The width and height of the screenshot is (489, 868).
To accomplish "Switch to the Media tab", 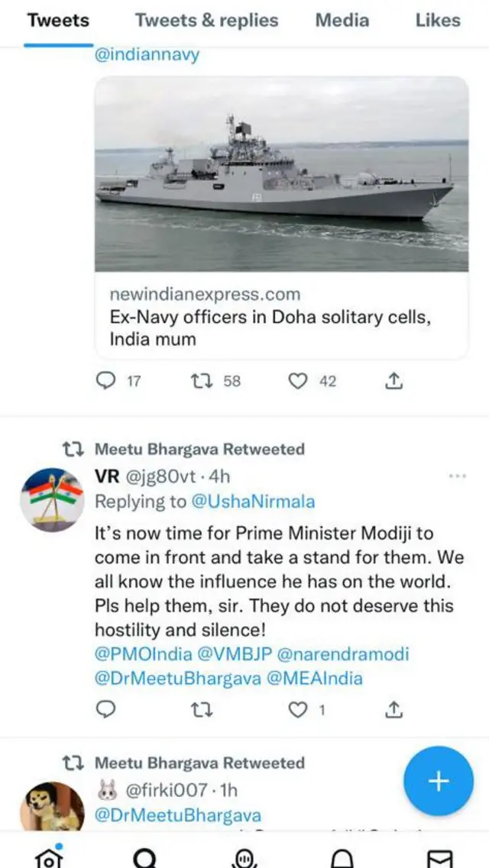I will [342, 21].
